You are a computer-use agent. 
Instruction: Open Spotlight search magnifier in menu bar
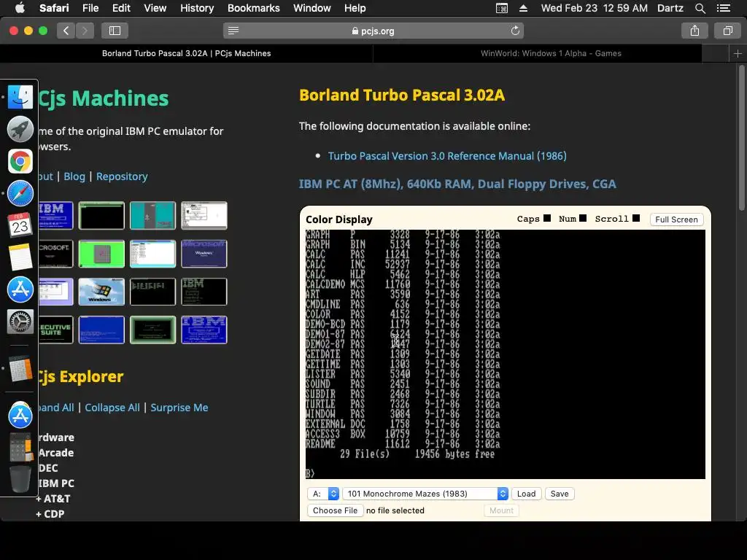point(700,8)
